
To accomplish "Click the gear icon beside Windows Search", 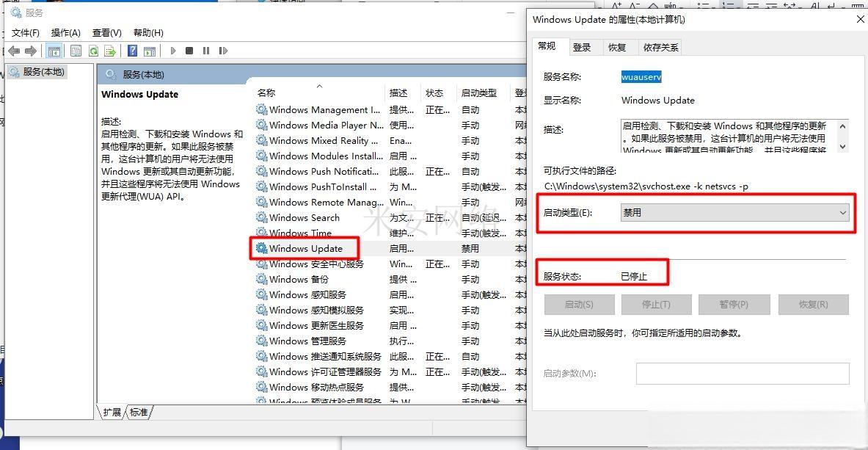I will (x=261, y=218).
